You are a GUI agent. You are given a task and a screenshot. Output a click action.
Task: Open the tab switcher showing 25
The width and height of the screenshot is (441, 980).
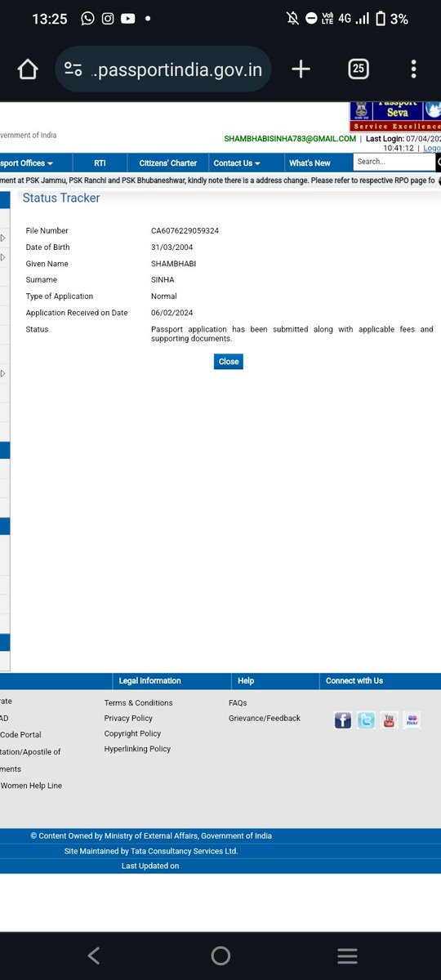358,69
